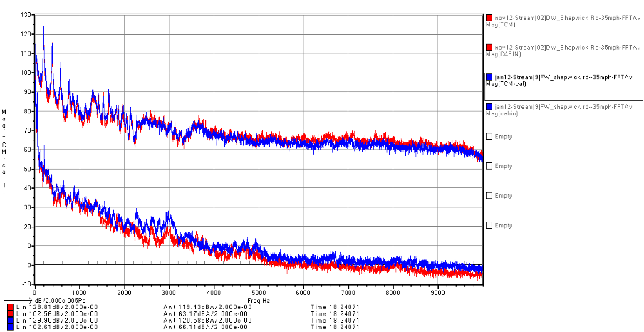This screenshot has width=644, height=332.
Task: Click blue swatch of jan12 Mag(TCM-cal) trace
Action: click(x=489, y=76)
